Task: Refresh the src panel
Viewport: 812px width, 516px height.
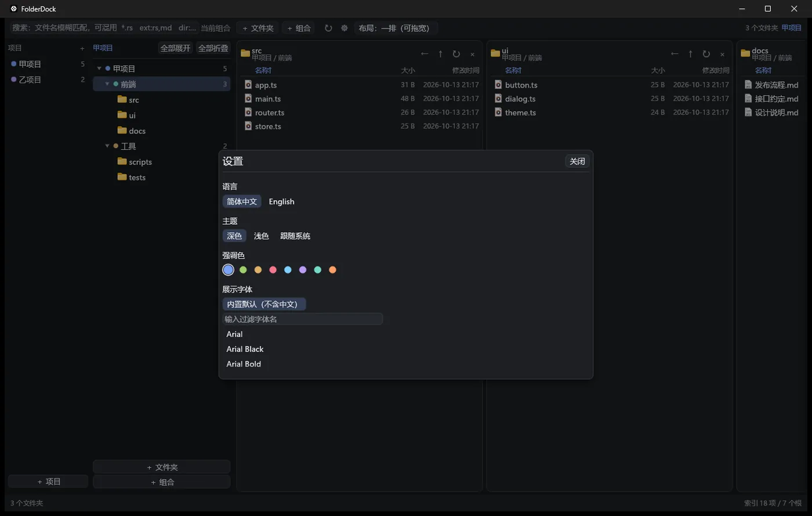Action: [x=456, y=54]
